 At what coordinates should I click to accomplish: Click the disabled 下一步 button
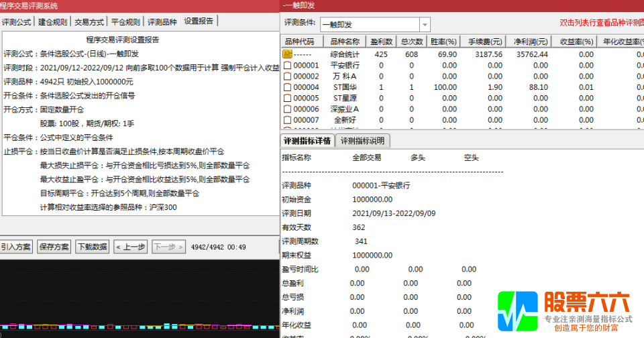[169, 247]
